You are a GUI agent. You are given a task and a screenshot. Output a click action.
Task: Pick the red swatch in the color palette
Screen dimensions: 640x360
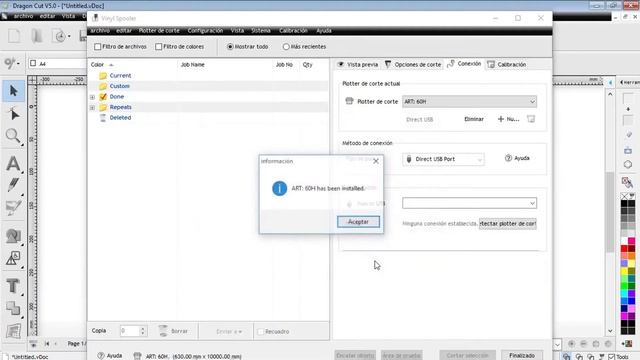(x=624, y=249)
